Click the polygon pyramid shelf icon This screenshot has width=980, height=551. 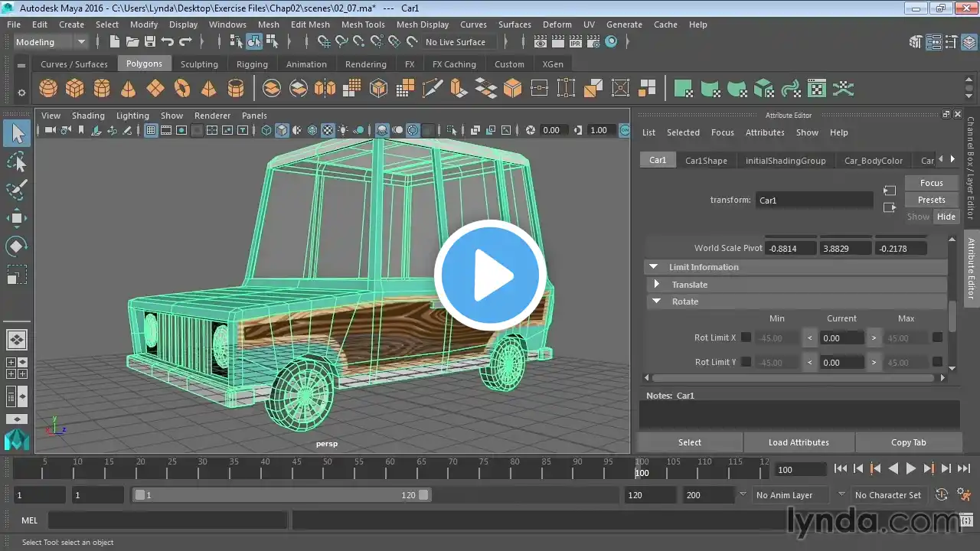[x=209, y=89]
